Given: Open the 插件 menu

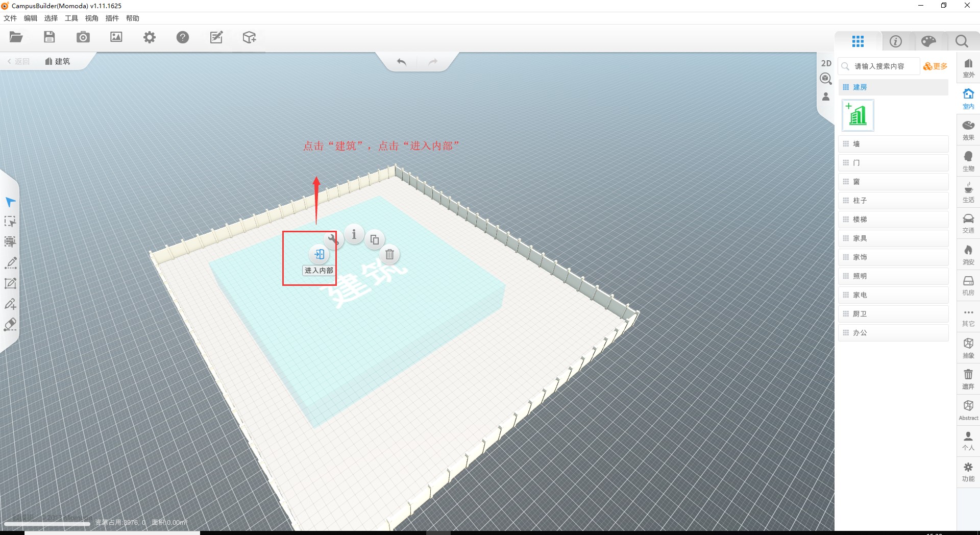Looking at the screenshot, I should (112, 18).
